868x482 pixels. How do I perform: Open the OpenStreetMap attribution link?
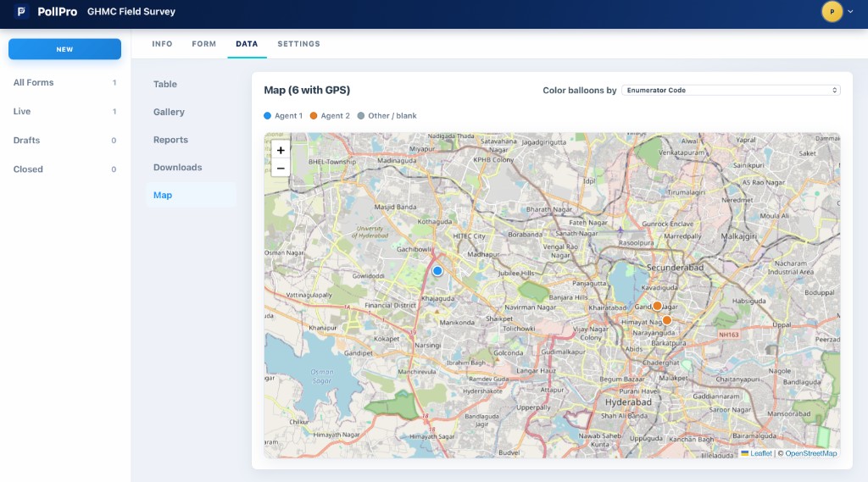pyautogui.click(x=811, y=453)
